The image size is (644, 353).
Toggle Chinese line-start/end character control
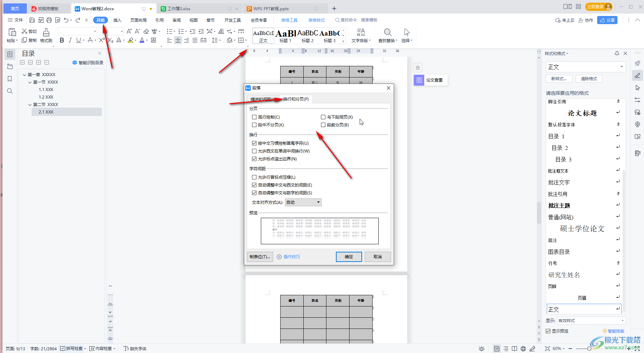coord(254,143)
